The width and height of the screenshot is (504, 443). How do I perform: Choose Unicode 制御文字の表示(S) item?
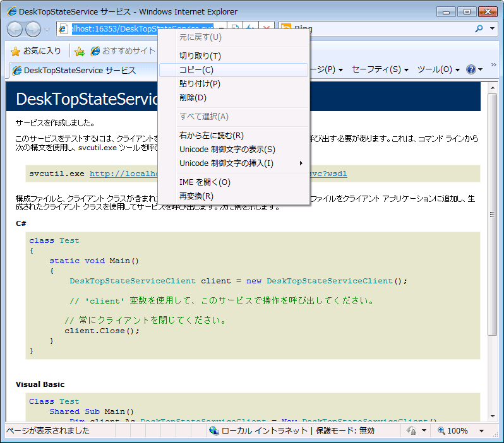point(234,150)
